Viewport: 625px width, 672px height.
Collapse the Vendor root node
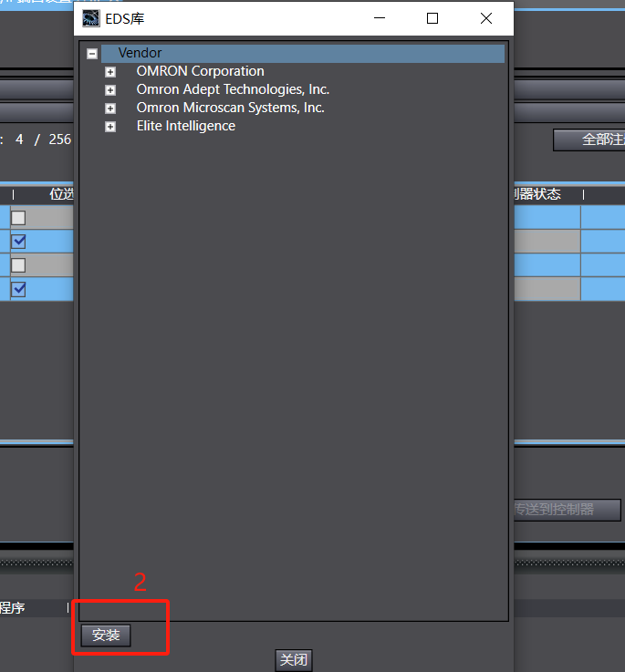coord(92,54)
